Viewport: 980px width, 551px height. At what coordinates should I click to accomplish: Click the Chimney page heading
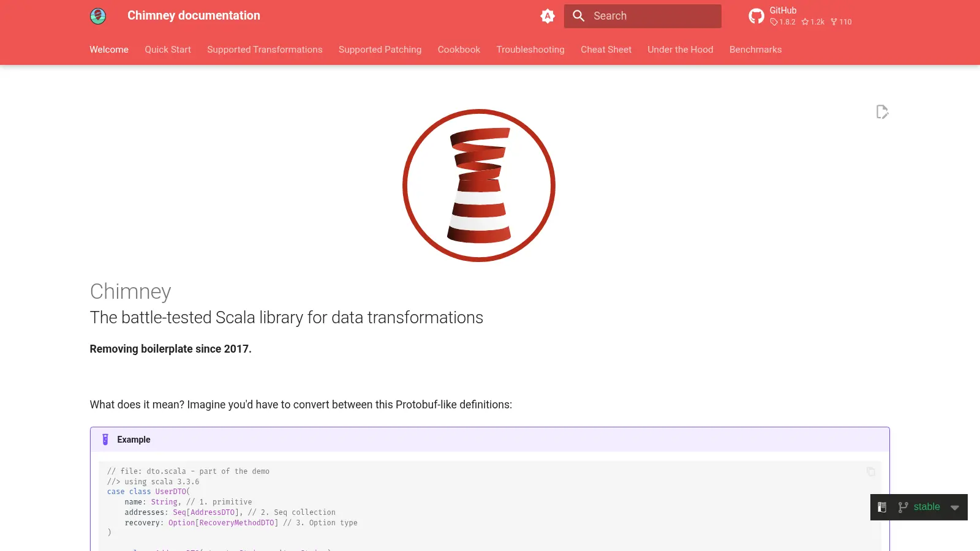click(130, 291)
